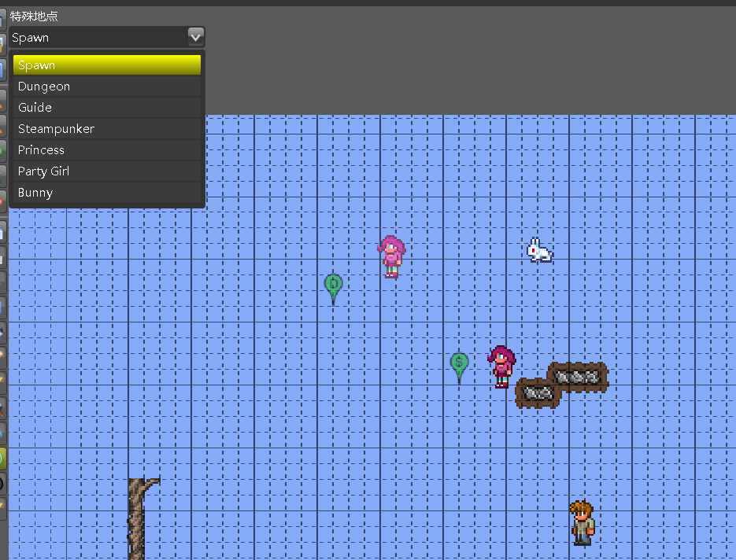This screenshot has height=560, width=736.
Task: Click the dark magenta-haired NPC near spawn marker
Action: pos(501,367)
